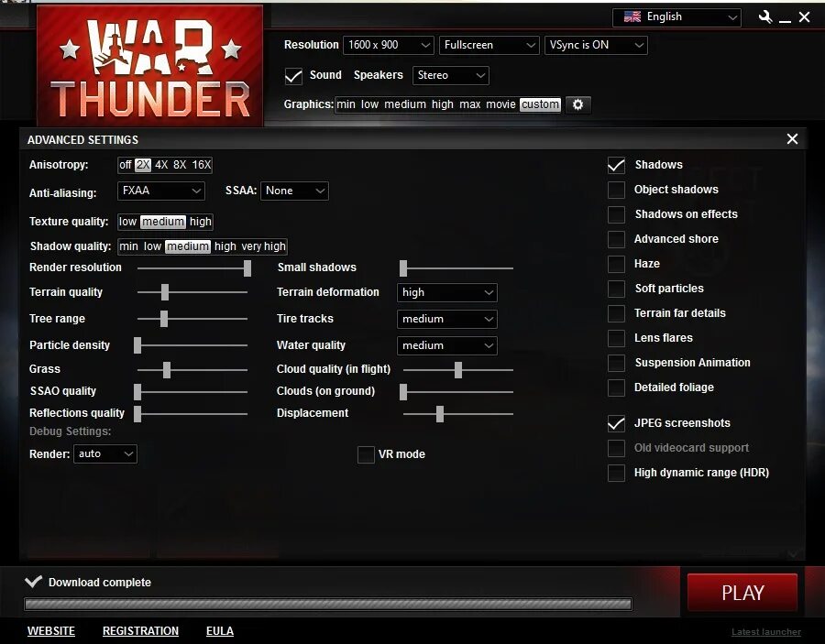
Task: Click the Latest launcher link
Action: click(766, 632)
